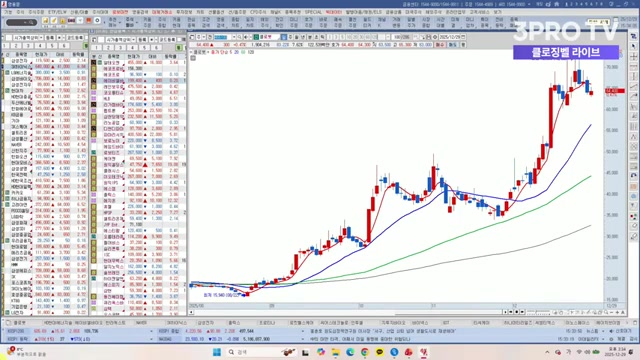Open chart settings gear beside the date field
The height and width of the screenshot is (360, 640).
435,37
